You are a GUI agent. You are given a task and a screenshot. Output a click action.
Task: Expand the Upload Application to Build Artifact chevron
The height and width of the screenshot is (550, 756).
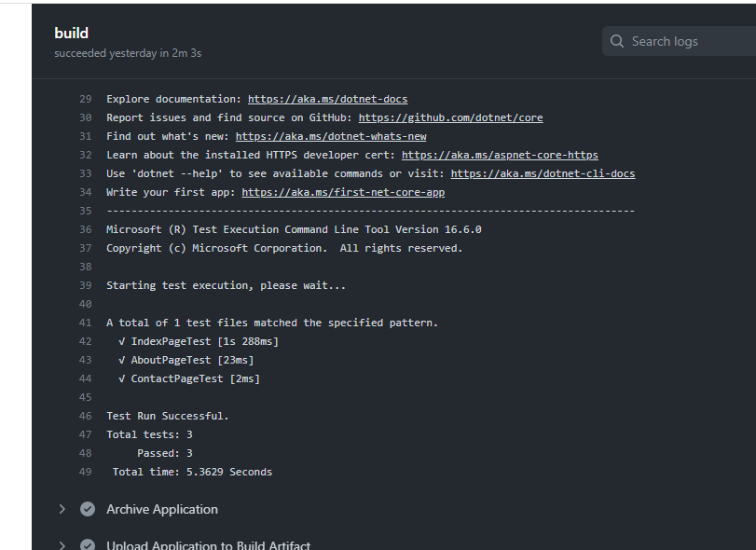(x=62, y=545)
